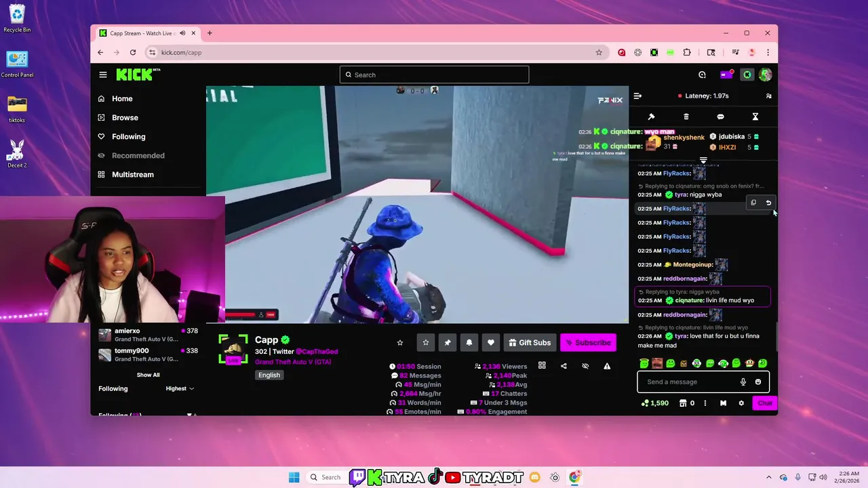868x488 pixels.
Task: Click the Kick logo
Action: click(x=138, y=75)
